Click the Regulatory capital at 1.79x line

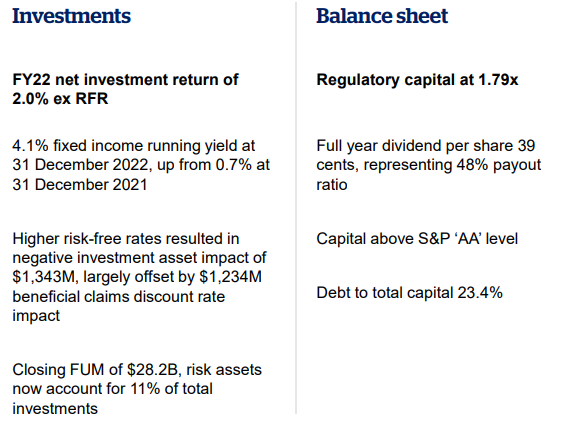[417, 80]
